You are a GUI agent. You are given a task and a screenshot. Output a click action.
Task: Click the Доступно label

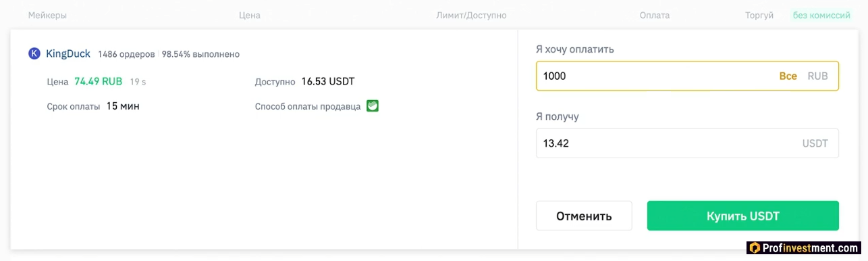[x=275, y=82]
